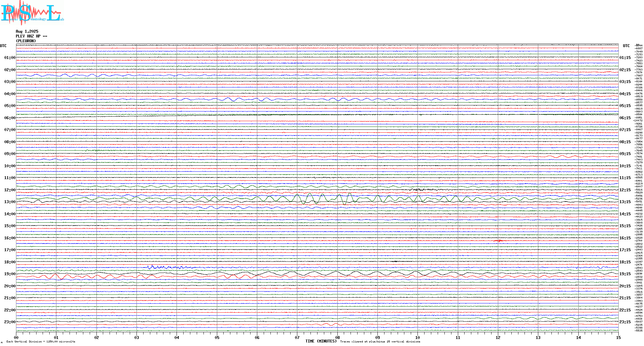Click the '05:15' right-side time label
The width and height of the screenshot is (644, 346).
pyautogui.click(x=625, y=106)
